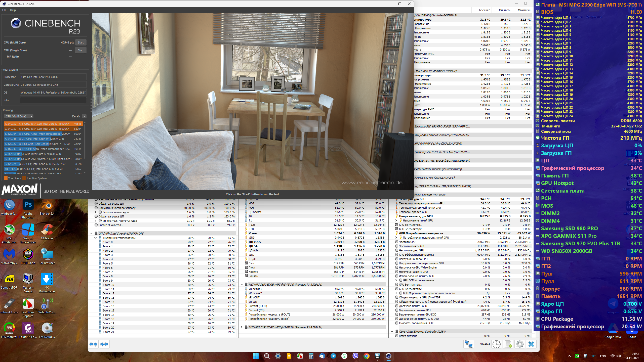This screenshot has width=644, height=362.
Task: Open HWiNFO network remote monitoring icon
Action: point(468,344)
